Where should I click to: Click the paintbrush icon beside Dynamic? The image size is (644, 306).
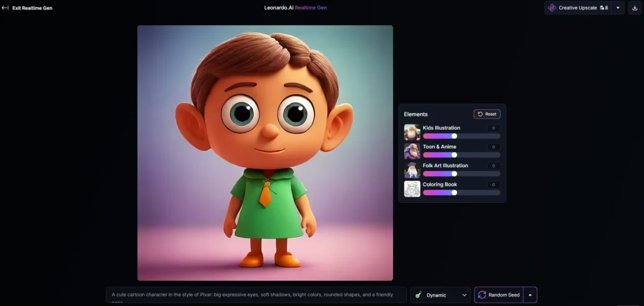418,295
